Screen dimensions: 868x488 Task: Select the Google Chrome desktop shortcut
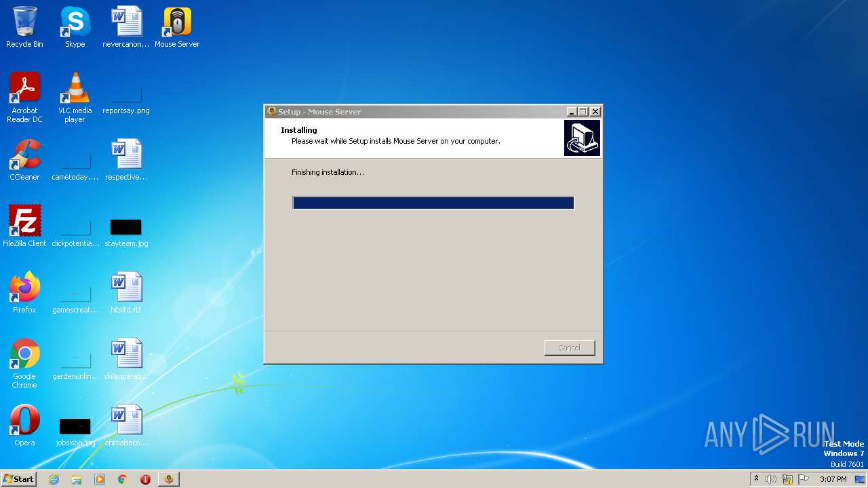pyautogui.click(x=24, y=363)
